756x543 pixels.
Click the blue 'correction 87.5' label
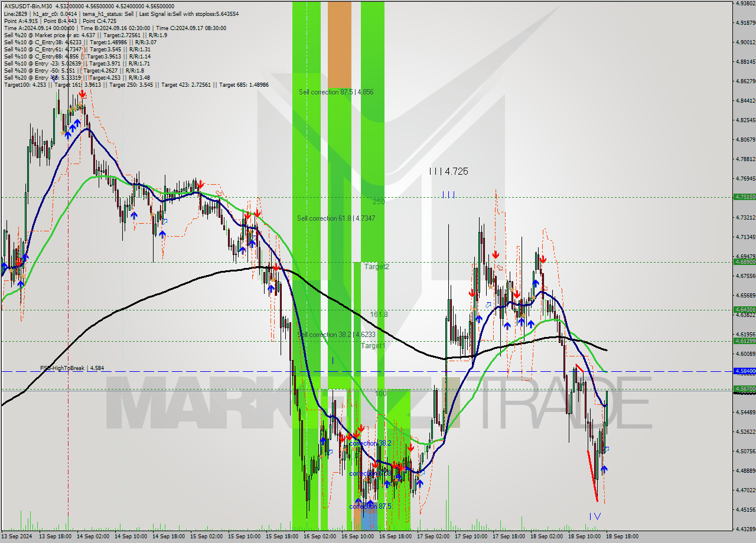370,506
